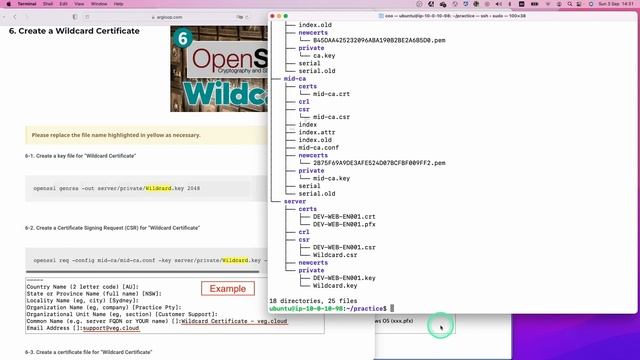Open the Apple menu

[x=9, y=4]
